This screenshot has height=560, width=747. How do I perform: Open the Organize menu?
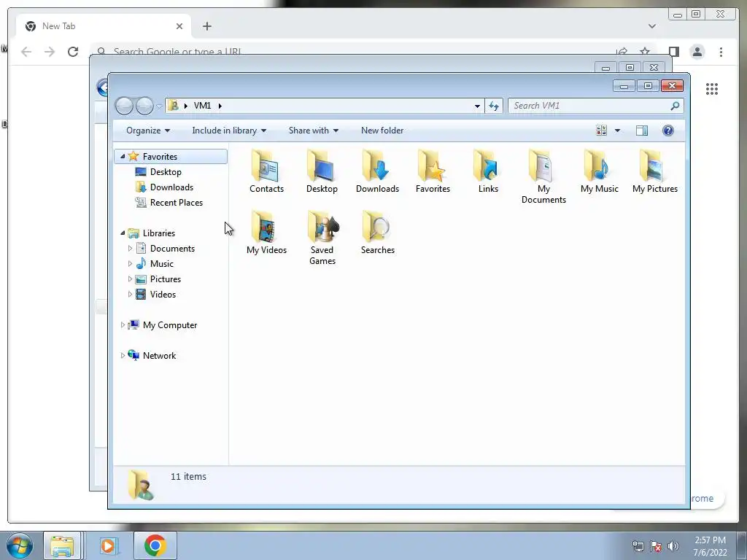point(147,131)
